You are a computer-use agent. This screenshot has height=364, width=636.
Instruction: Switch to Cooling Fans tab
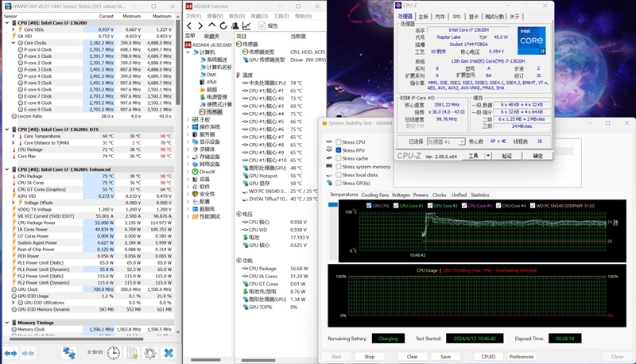(x=374, y=195)
